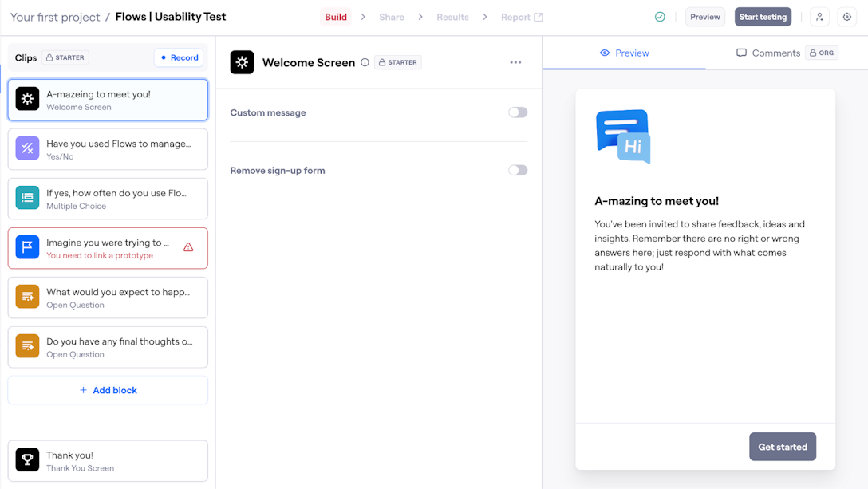This screenshot has width=868, height=489.
Task: Enable the Remove sign-up form toggle
Action: (517, 170)
